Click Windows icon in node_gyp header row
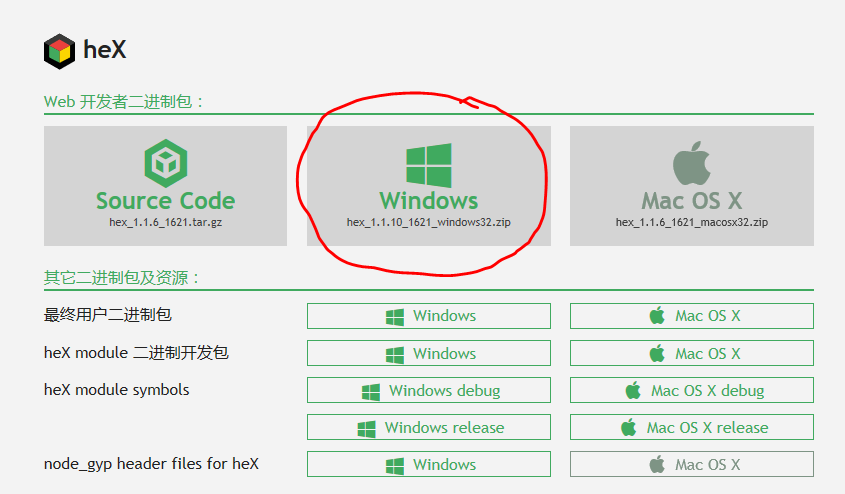This screenshot has height=494, width=845. pyautogui.click(x=395, y=465)
